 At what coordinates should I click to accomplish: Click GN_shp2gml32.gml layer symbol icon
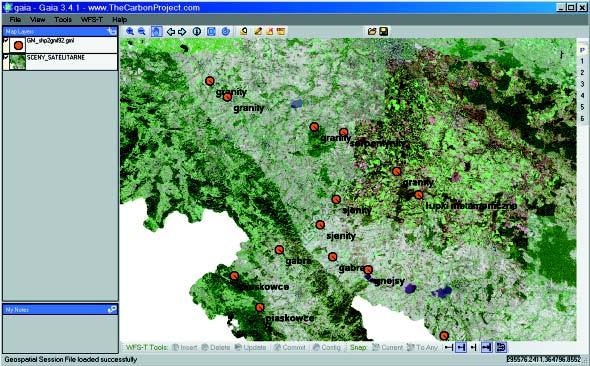click(x=18, y=46)
